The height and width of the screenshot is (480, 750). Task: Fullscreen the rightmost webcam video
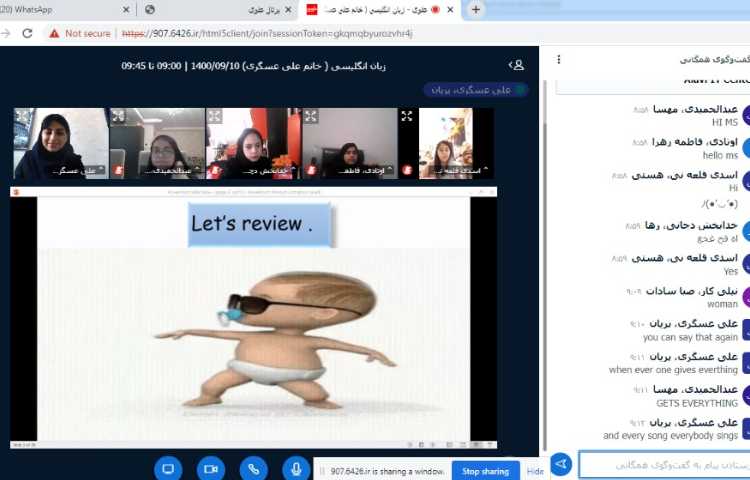point(407,116)
